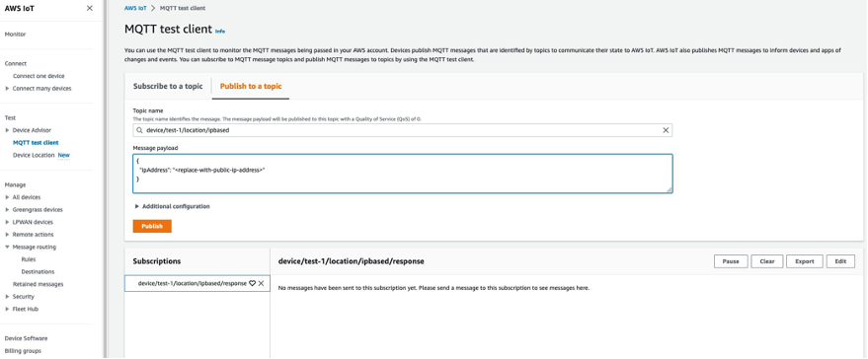Open the Info link beside MQTT test client
This screenshot has height=359, width=868.
(x=220, y=31)
